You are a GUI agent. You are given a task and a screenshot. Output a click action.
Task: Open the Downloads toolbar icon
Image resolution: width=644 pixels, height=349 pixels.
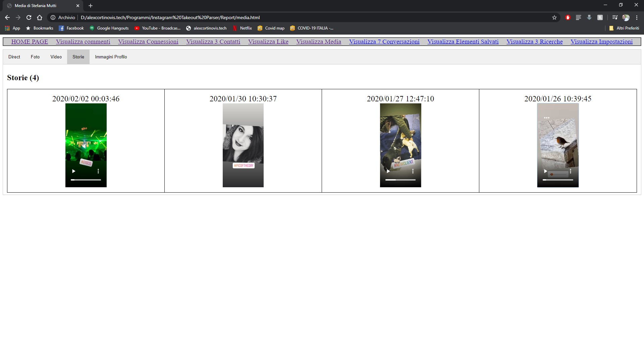tap(589, 17)
